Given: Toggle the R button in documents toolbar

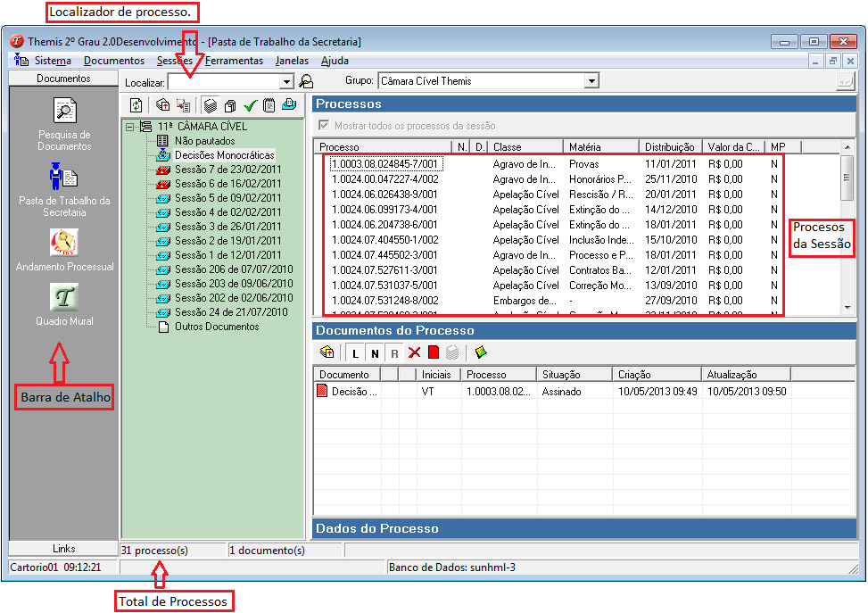Looking at the screenshot, I should point(394,352).
